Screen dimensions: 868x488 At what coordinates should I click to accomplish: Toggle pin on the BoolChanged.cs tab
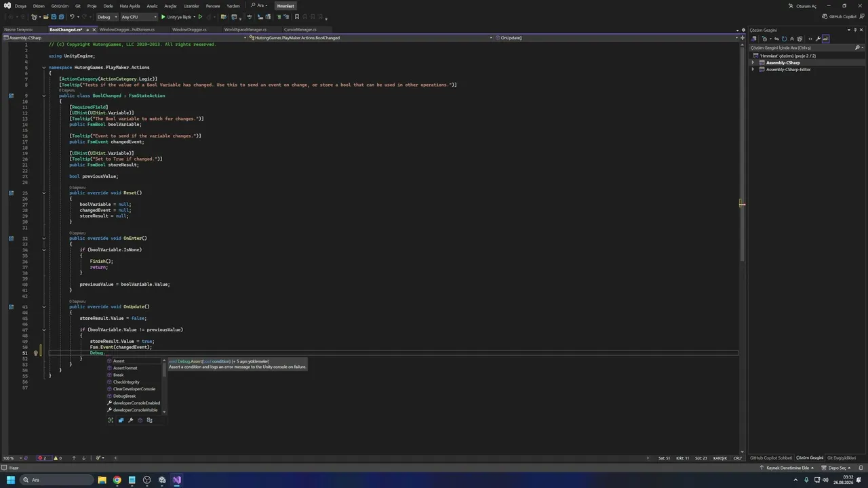tap(86, 30)
